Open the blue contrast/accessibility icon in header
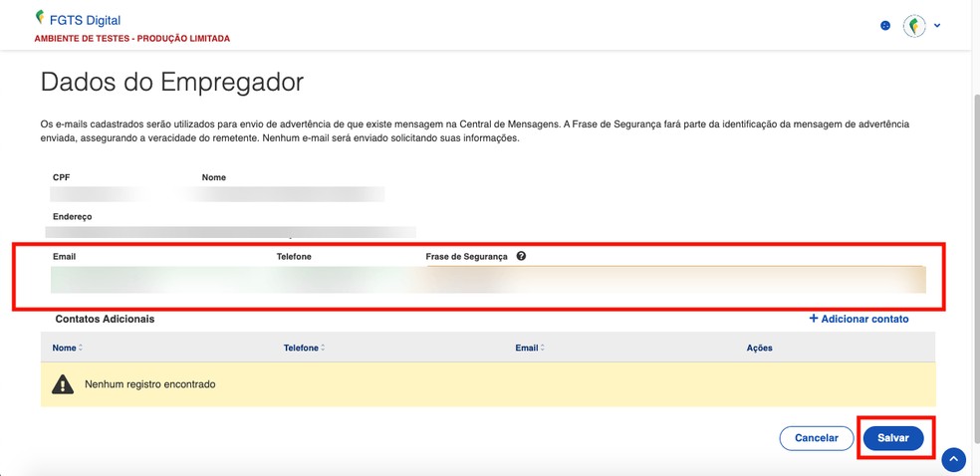This screenshot has height=476, width=980. pos(885,26)
